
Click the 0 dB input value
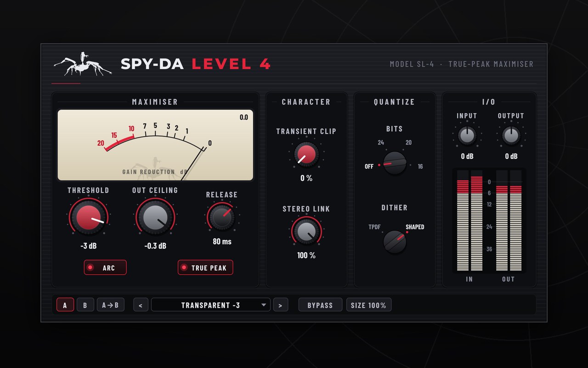[x=467, y=156]
